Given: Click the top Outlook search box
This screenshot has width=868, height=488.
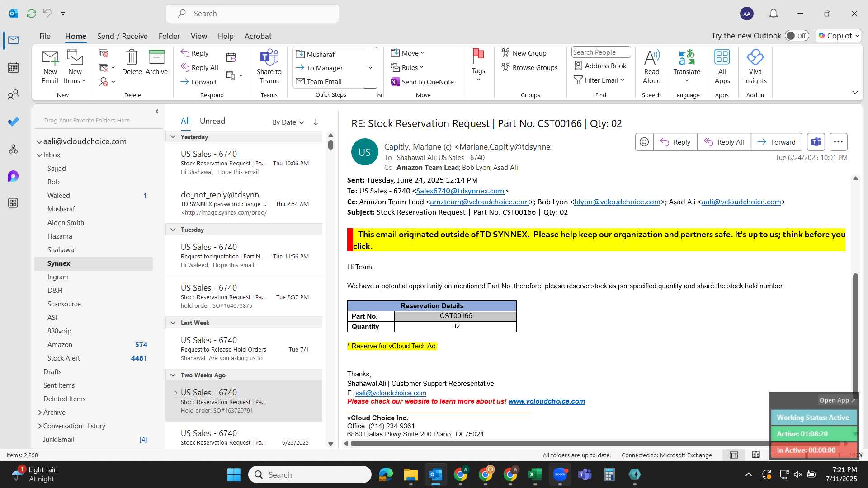Looking at the screenshot, I should (252, 14).
